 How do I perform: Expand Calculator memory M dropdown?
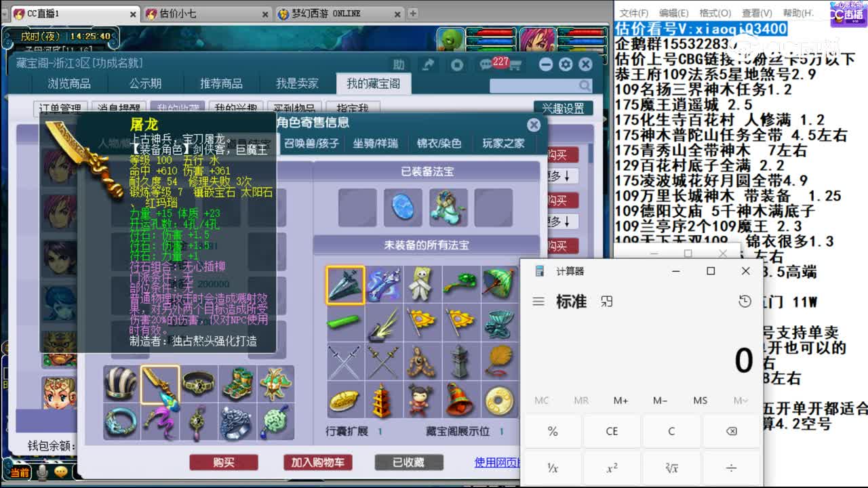741,401
